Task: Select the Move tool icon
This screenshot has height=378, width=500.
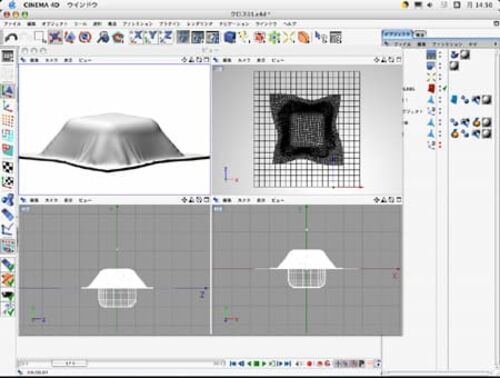Action: click(55, 37)
